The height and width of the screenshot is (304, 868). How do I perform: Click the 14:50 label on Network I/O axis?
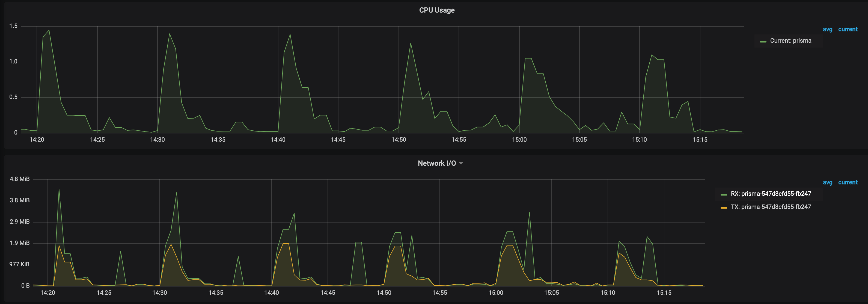tap(384, 293)
